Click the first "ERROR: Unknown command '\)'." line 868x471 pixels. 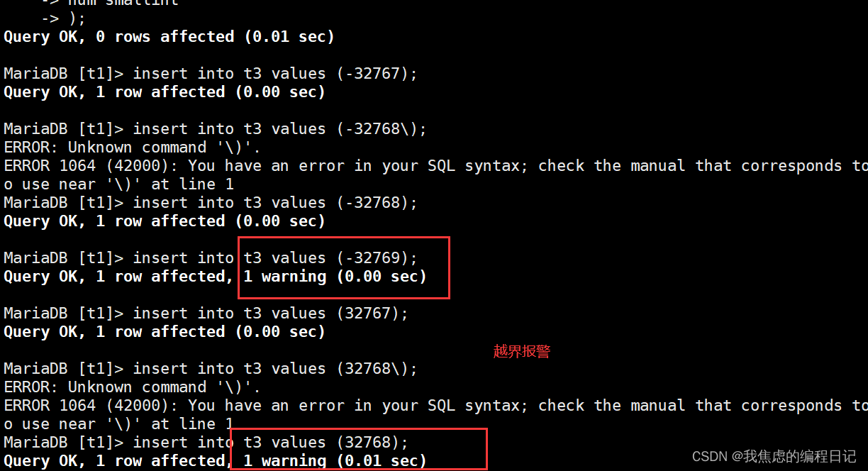(x=132, y=148)
